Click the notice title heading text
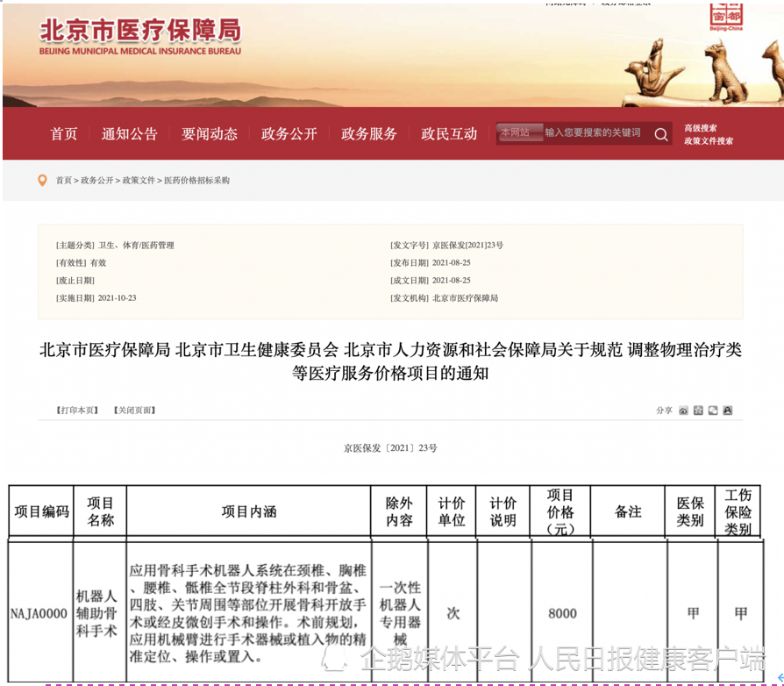This screenshot has height=686, width=784. click(x=390, y=361)
